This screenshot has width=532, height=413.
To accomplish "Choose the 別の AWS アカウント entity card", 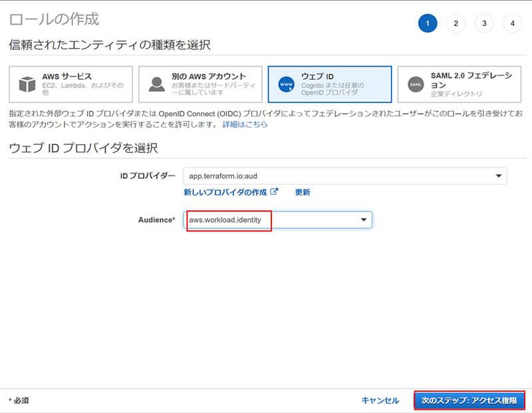I will tap(200, 84).
